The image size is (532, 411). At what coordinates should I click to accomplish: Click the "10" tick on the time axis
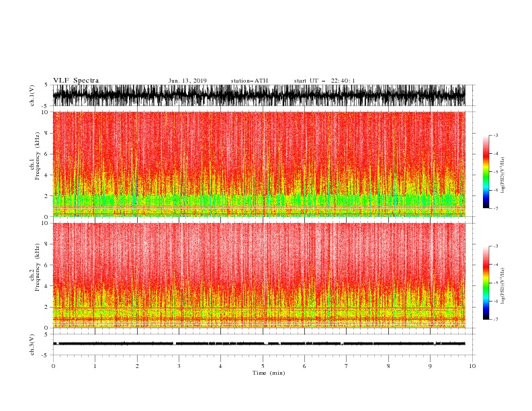(x=472, y=366)
